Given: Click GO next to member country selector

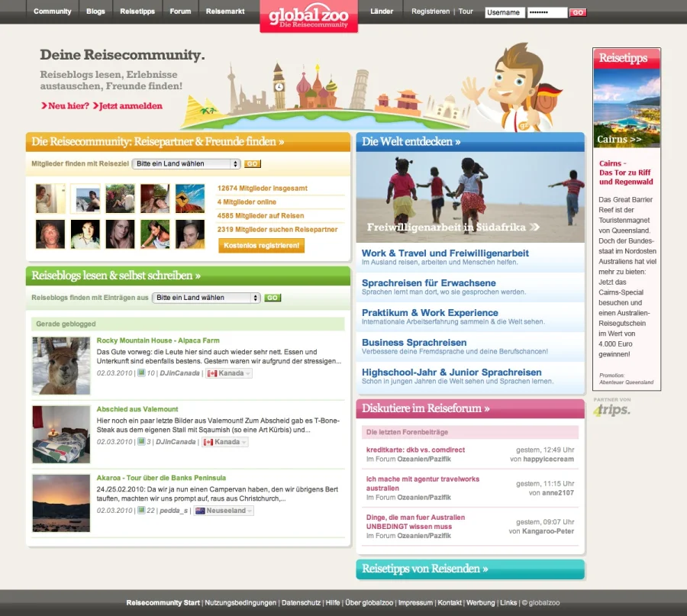Looking at the screenshot, I should tap(252, 164).
